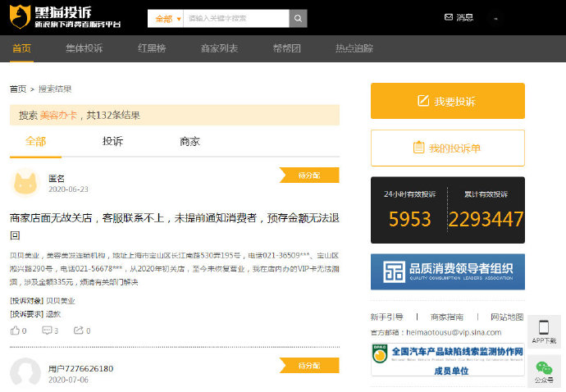Open 集体投诉 navigation item

[84, 48]
